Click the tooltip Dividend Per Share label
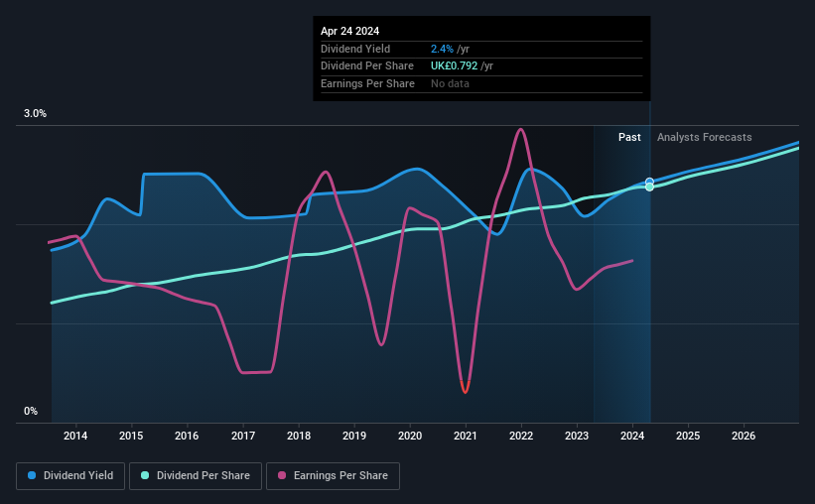The height and width of the screenshot is (504, 815). [367, 66]
